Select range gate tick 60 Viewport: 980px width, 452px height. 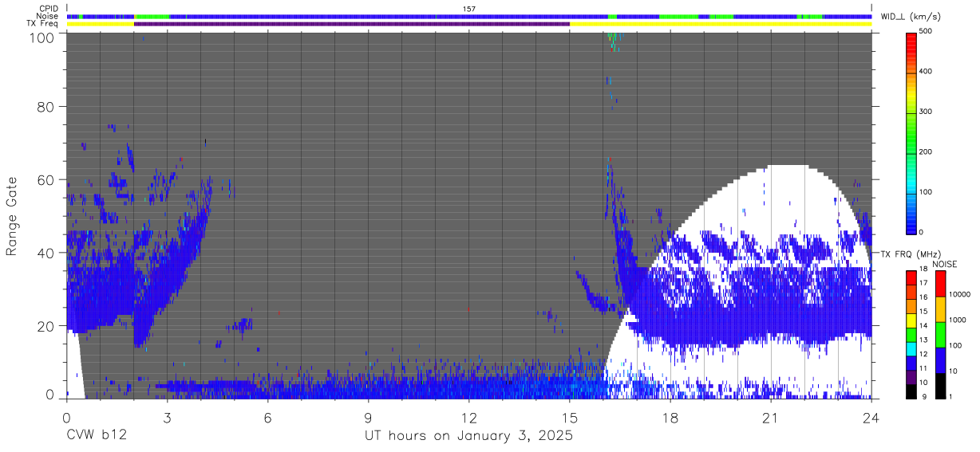(45, 180)
